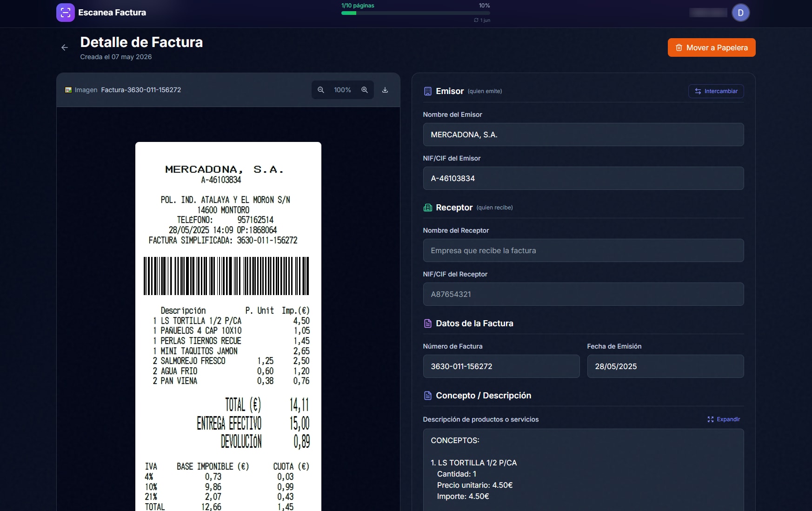Download the invoice image

point(385,90)
